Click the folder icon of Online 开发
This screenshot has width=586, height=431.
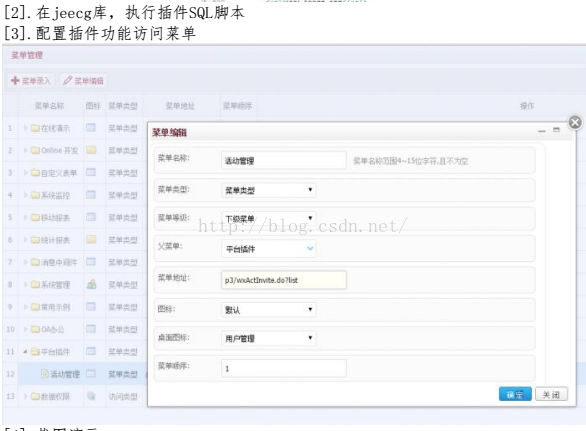pyautogui.click(x=35, y=151)
